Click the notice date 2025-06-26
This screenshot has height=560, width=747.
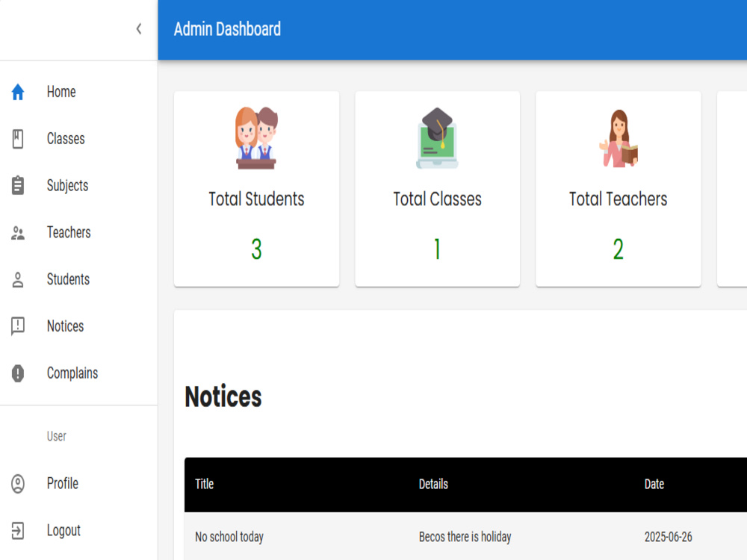pos(669,537)
